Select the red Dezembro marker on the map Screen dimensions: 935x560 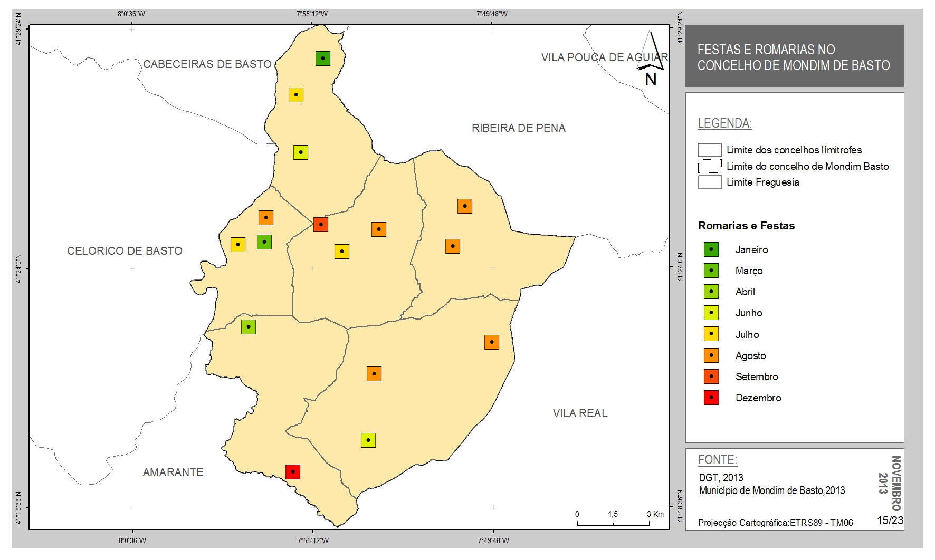coord(293,471)
